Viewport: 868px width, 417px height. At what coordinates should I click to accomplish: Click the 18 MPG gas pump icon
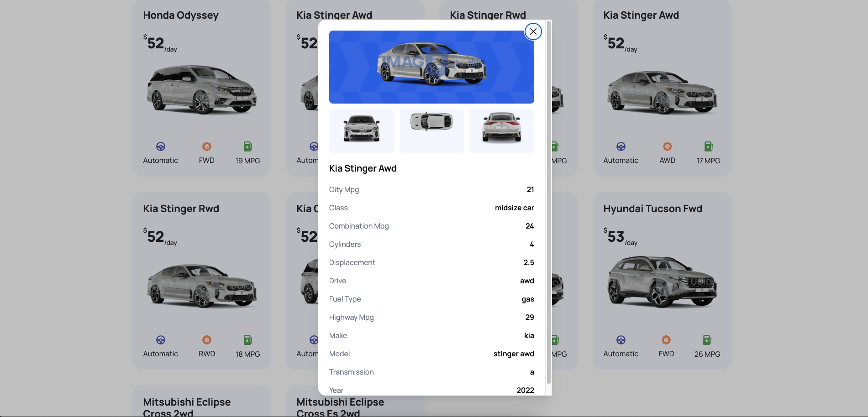(248, 340)
